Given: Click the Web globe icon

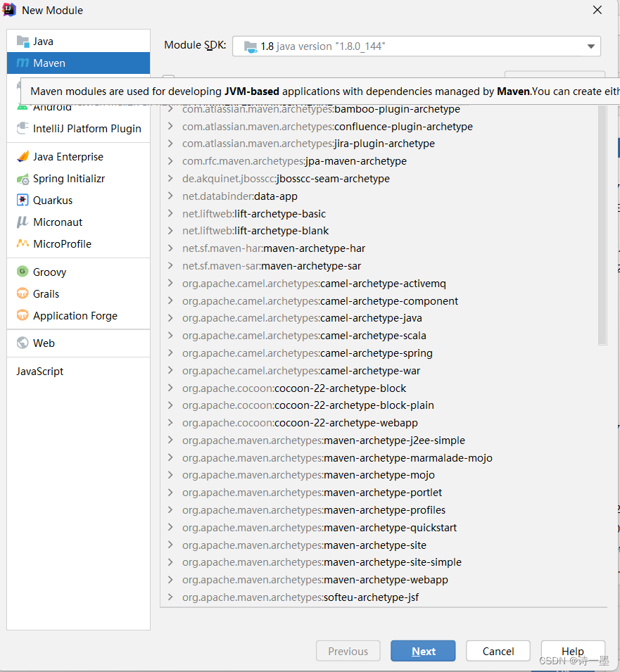Looking at the screenshot, I should coord(23,343).
